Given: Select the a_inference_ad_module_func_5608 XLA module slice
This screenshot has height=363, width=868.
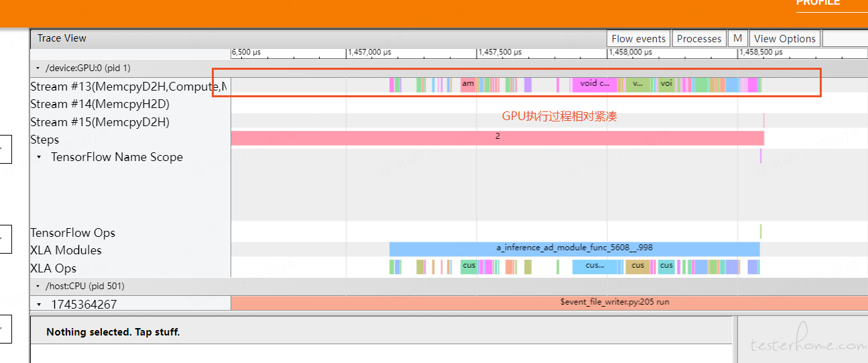Looking at the screenshot, I should [x=574, y=249].
